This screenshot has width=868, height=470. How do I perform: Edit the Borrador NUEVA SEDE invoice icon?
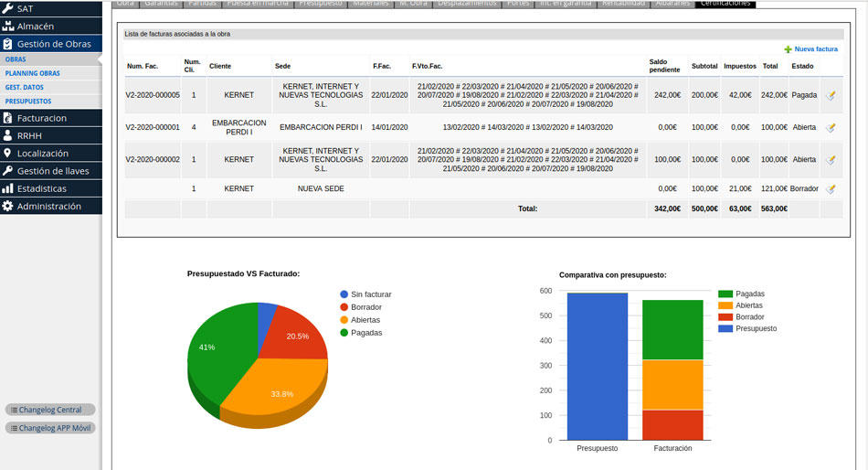click(x=831, y=189)
